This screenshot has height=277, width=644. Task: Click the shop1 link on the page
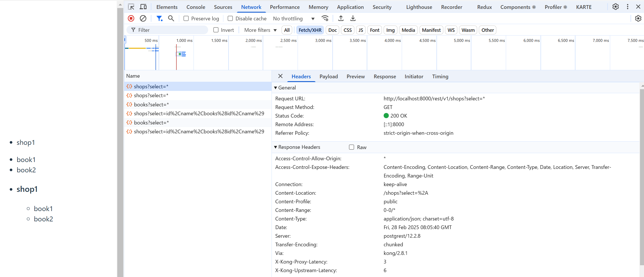pos(26,142)
